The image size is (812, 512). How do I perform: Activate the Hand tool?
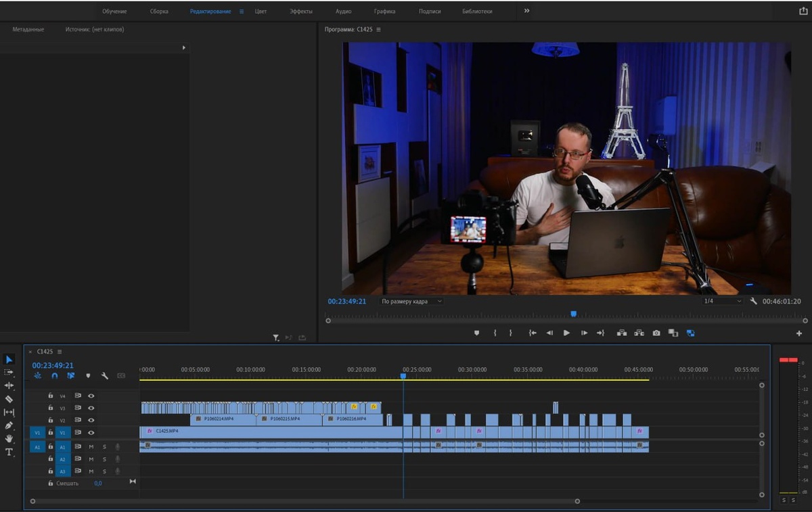click(x=9, y=439)
